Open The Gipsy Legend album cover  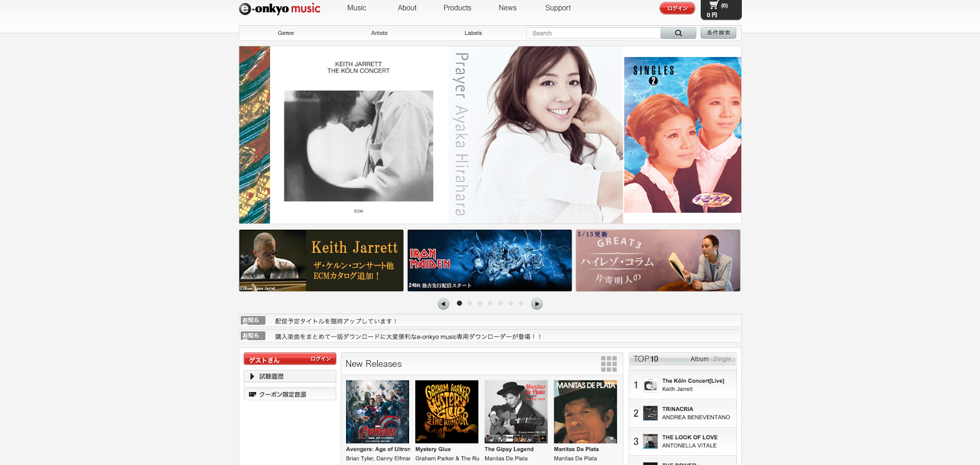[516, 412]
